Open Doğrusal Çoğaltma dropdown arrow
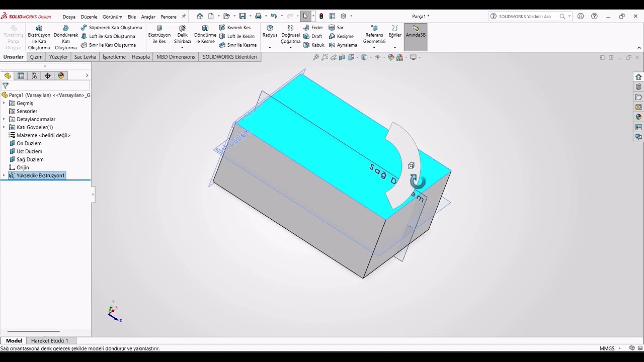Viewport: 644px width, 362px height. tap(290, 48)
